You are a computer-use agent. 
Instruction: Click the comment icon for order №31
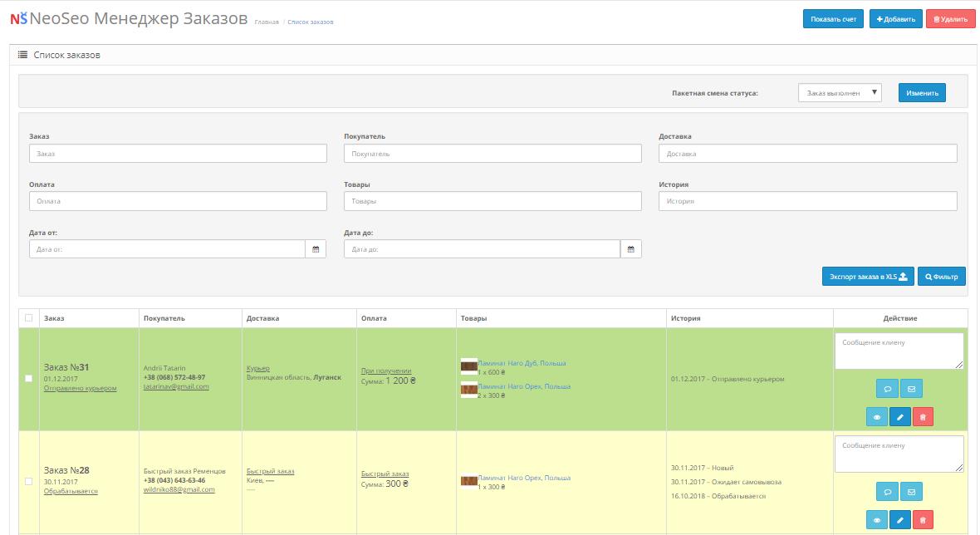click(x=887, y=388)
